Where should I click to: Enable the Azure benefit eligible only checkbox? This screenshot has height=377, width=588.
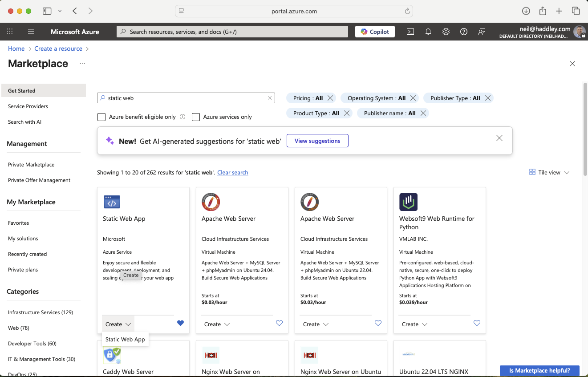[101, 117]
